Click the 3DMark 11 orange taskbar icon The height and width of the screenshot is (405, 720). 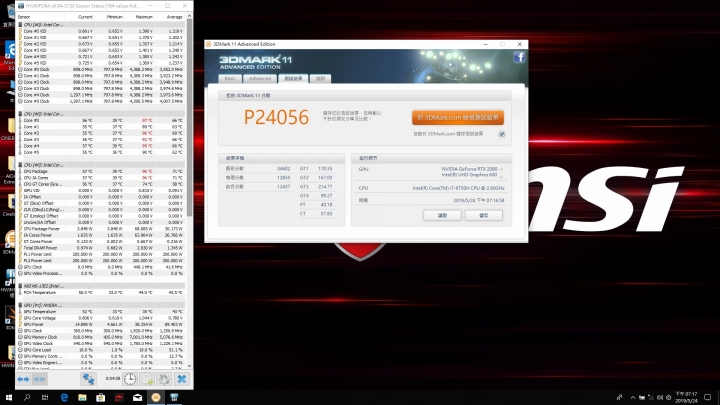point(156,398)
